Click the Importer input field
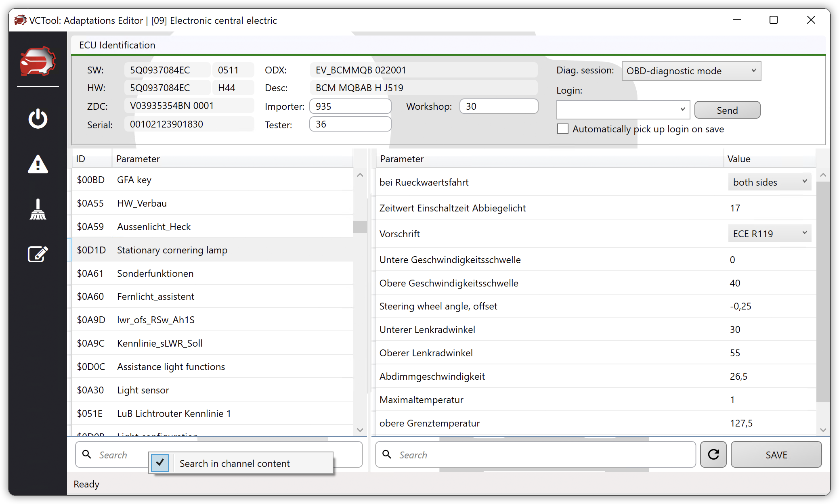This screenshot has width=839, height=504. pos(350,107)
